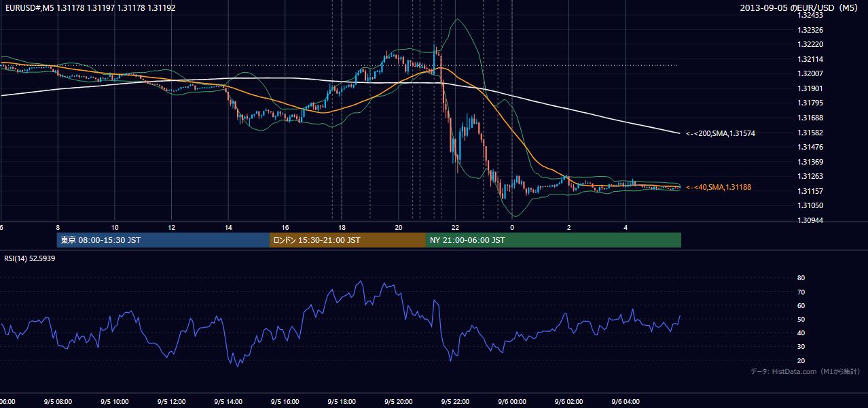Select the ロンドン 15:30-21:00 JST session bar

pos(348,240)
